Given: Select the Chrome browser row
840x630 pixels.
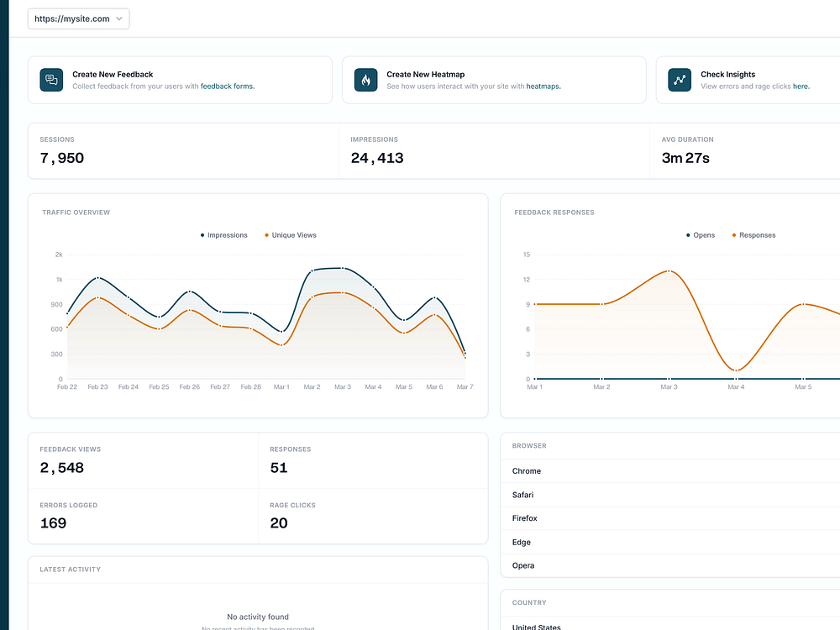Looking at the screenshot, I should [x=670, y=471].
